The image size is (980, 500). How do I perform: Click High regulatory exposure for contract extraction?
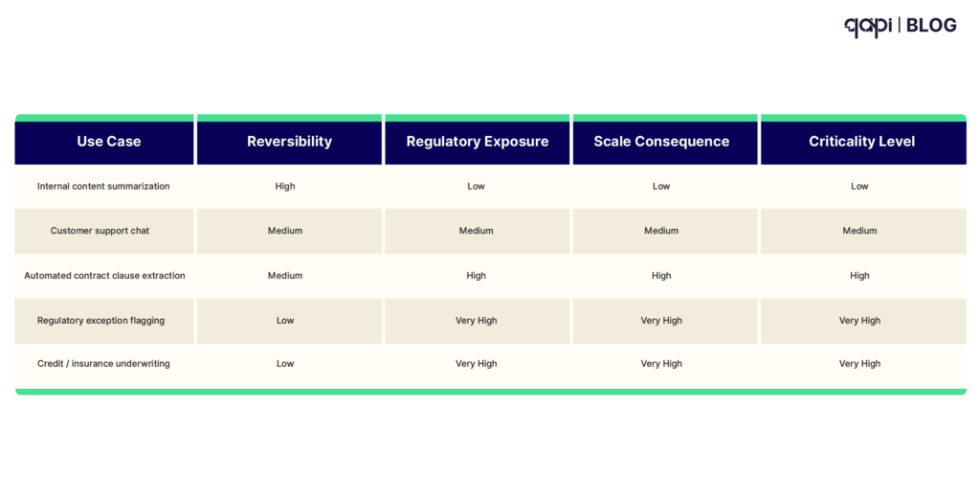[x=476, y=276]
